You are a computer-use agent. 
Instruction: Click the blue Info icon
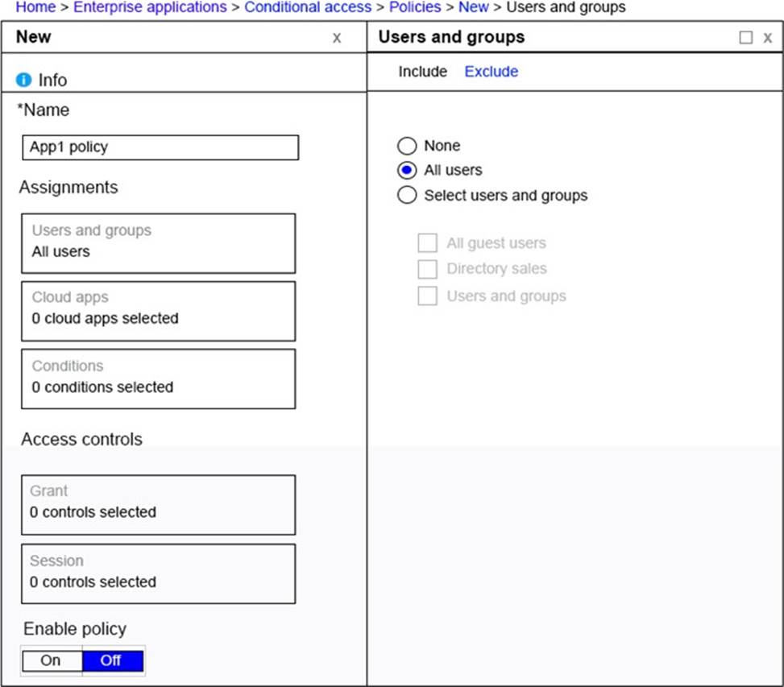click(x=23, y=80)
